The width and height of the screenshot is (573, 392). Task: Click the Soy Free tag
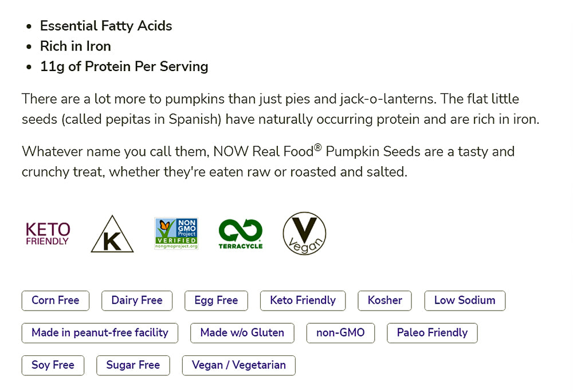53,366
